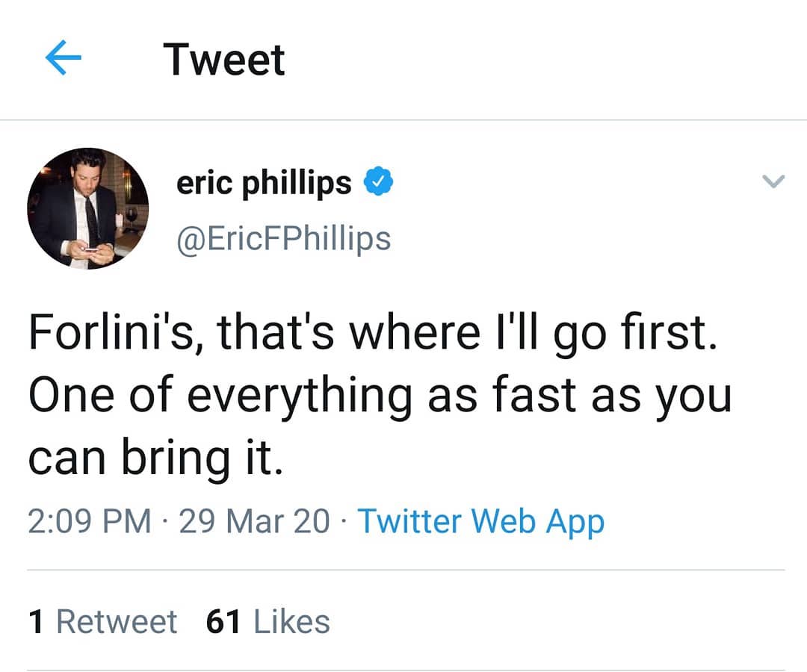Image resolution: width=807 pixels, height=672 pixels.
Task: Click the bold likes count "61"
Action: [x=223, y=622]
